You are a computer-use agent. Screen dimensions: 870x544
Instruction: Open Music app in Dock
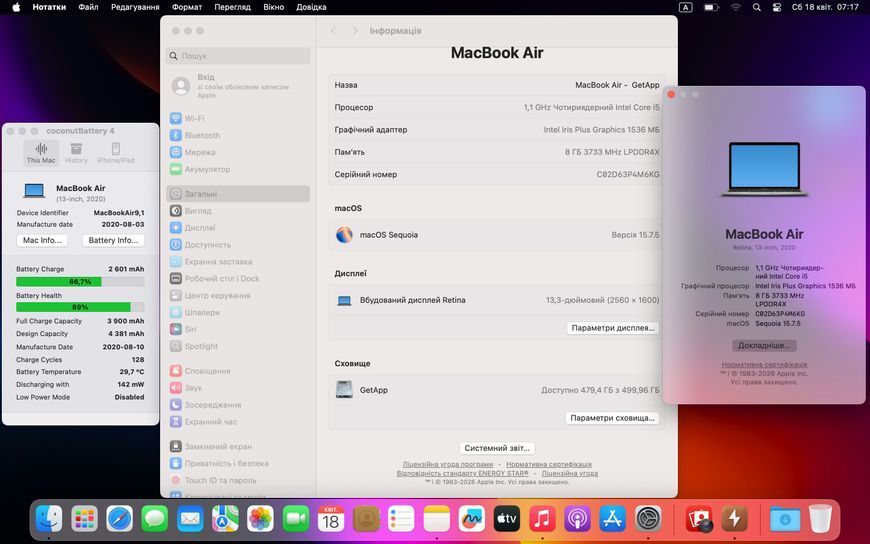pyautogui.click(x=542, y=519)
